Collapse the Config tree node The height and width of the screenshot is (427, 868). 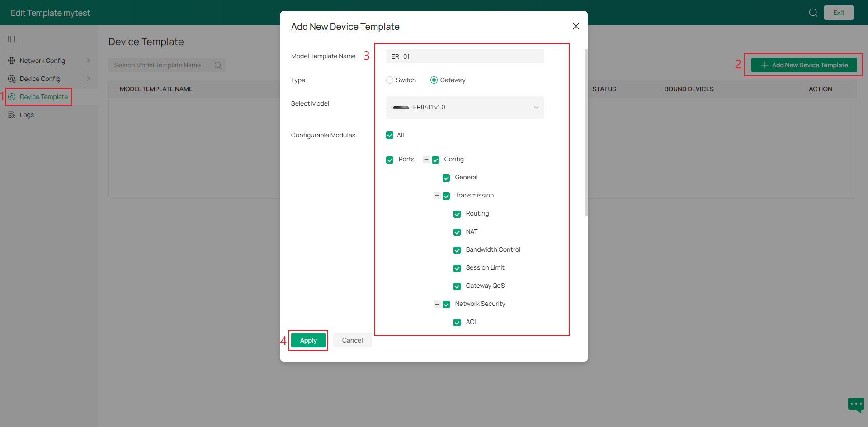[x=426, y=160]
